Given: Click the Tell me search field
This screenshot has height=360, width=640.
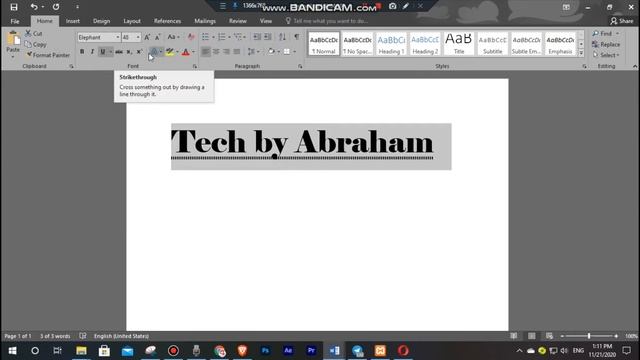Looking at the screenshot, I should tap(327, 21).
